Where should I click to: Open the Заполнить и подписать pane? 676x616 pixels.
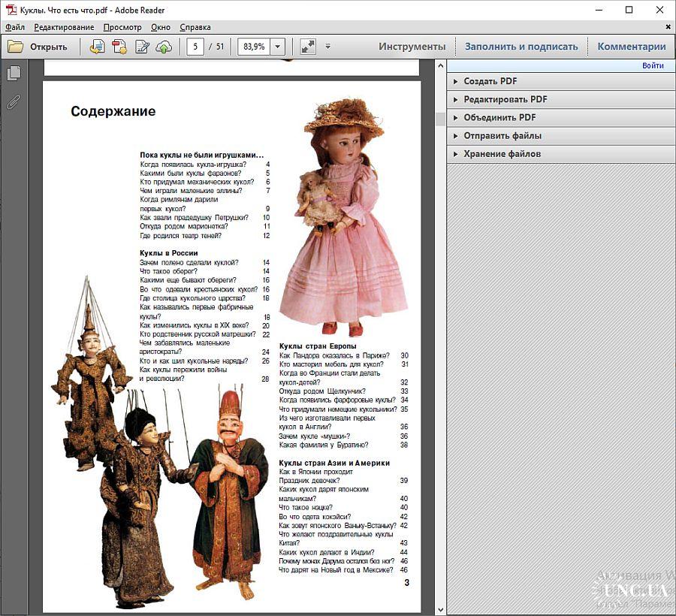521,47
